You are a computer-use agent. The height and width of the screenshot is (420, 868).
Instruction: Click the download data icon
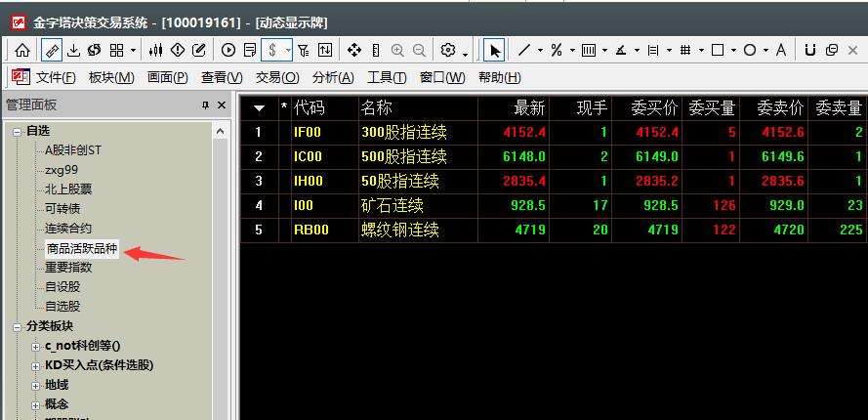tap(73, 51)
